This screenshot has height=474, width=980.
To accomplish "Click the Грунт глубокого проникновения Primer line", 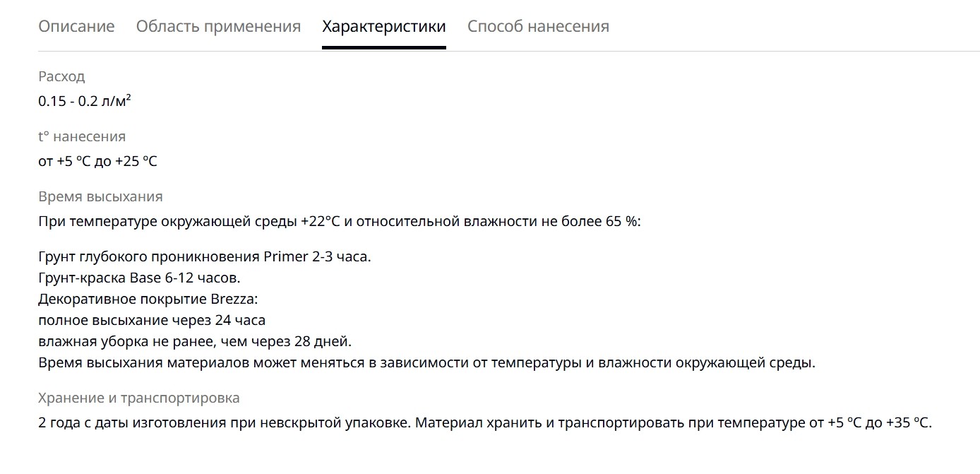I will pyautogui.click(x=205, y=256).
